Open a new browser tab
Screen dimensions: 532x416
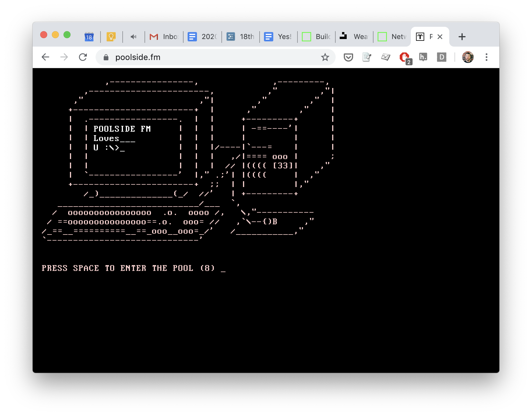pyautogui.click(x=462, y=37)
